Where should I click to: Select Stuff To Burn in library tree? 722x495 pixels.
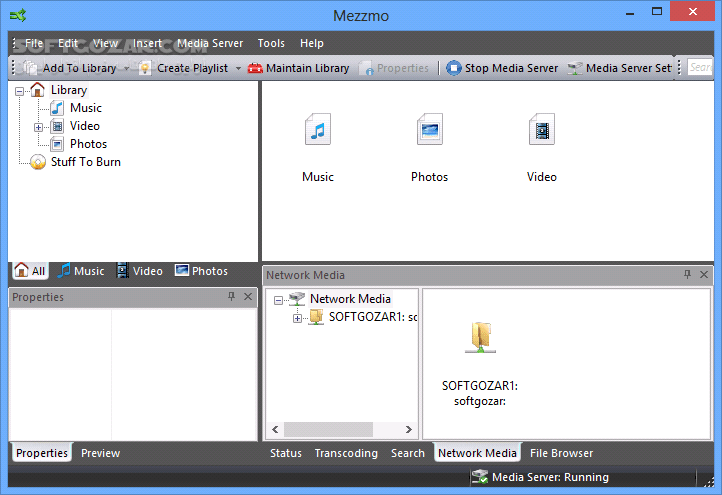(85, 162)
